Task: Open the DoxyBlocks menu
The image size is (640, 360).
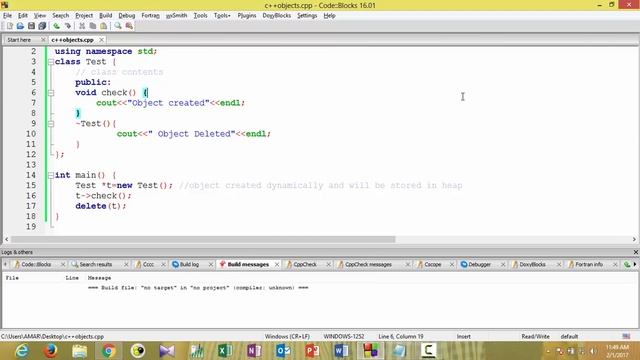Action: point(277,16)
